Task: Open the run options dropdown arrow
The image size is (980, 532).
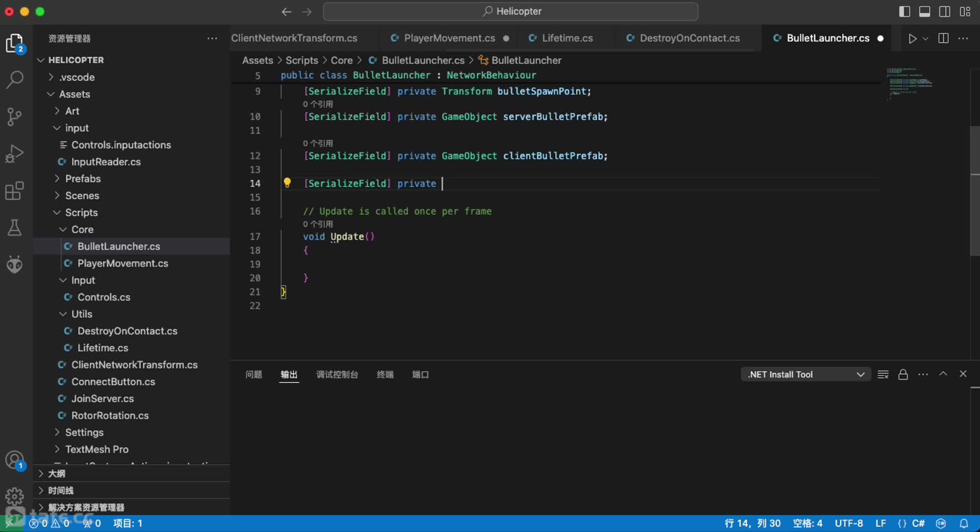Action: [x=925, y=38]
